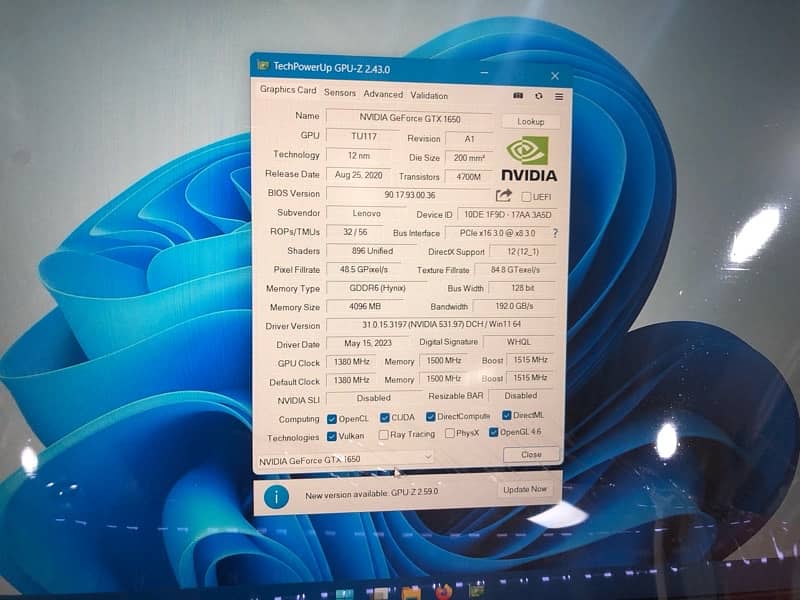Click the Digital Signature value WHQL
800x600 pixels.
point(519,342)
